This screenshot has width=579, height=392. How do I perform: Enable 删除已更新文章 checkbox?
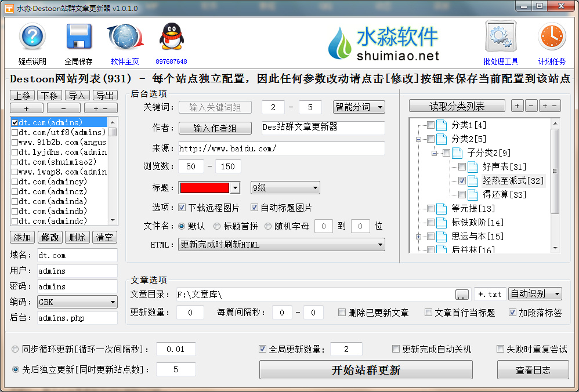pos(342,313)
